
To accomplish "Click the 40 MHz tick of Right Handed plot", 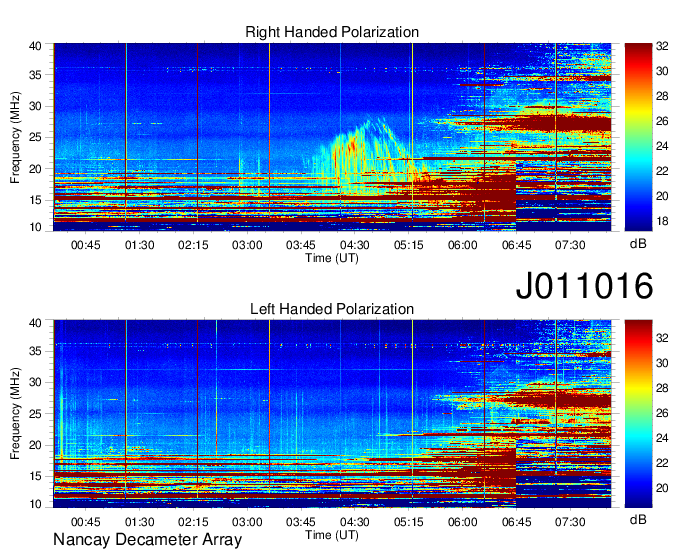I will (x=35, y=46).
